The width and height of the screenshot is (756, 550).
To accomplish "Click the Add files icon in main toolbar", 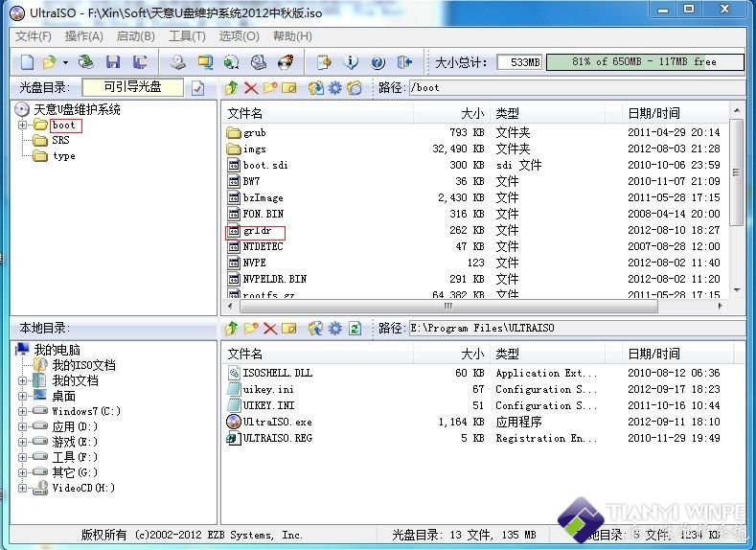I will click(x=325, y=61).
